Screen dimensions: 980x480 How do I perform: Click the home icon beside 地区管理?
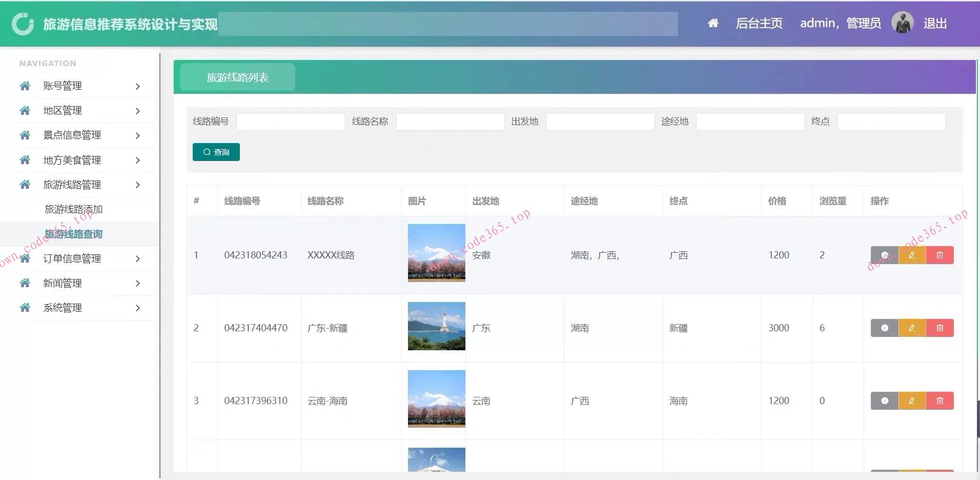[24, 110]
